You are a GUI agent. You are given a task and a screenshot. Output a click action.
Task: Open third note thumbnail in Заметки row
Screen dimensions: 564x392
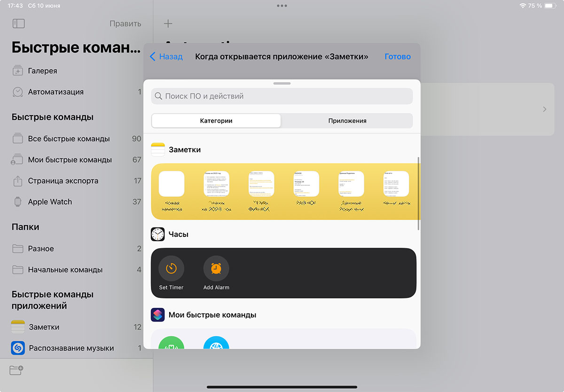click(x=262, y=184)
